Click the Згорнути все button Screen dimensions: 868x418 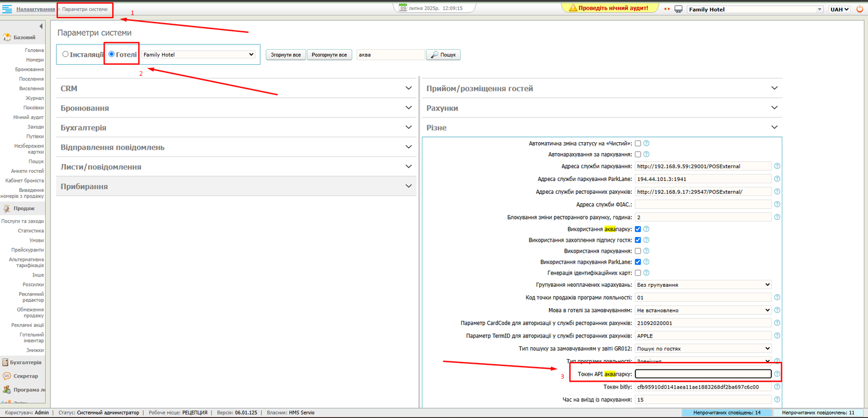point(285,55)
